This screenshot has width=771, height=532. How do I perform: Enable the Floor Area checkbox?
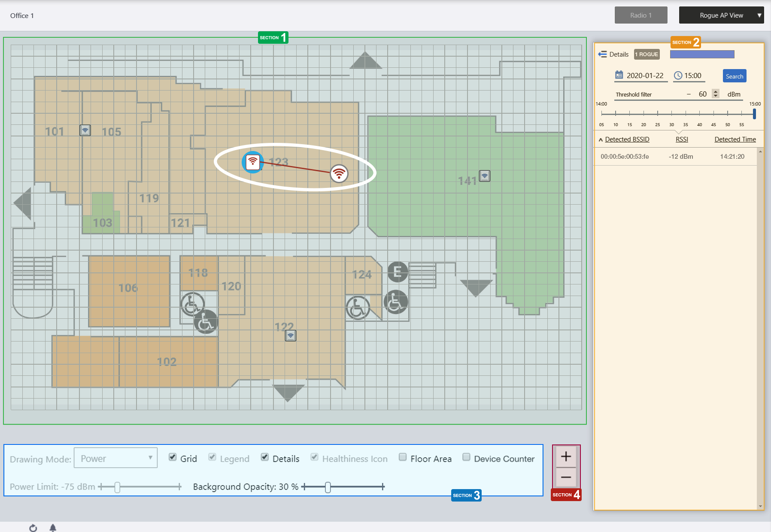click(x=403, y=457)
